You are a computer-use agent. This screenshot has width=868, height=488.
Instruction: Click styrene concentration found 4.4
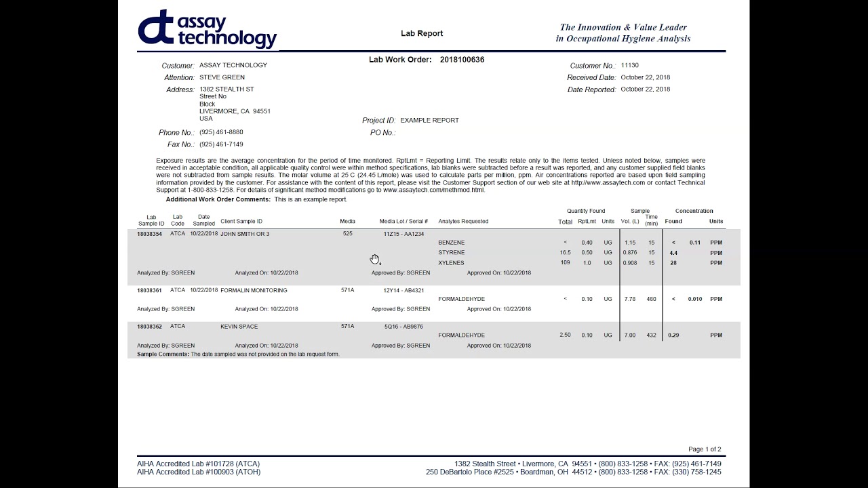click(673, 253)
